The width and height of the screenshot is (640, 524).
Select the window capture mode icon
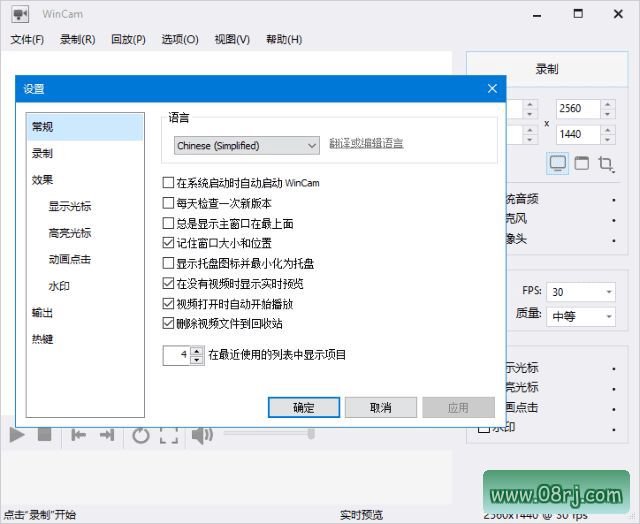pyautogui.click(x=582, y=163)
